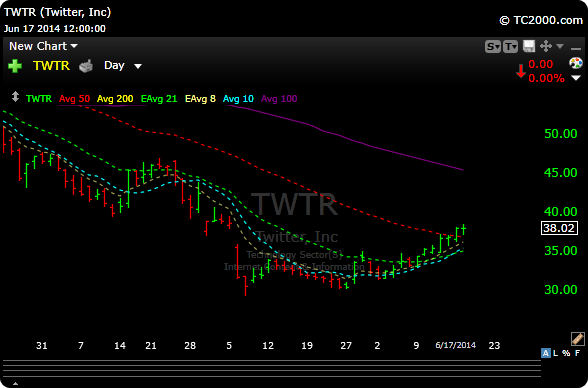Open the color palette icon
This screenshot has height=388, width=588.
[576, 63]
